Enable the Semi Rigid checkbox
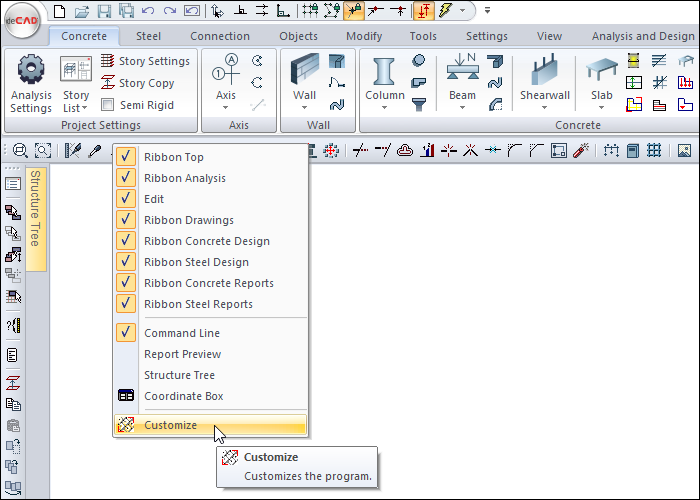 pyautogui.click(x=108, y=104)
